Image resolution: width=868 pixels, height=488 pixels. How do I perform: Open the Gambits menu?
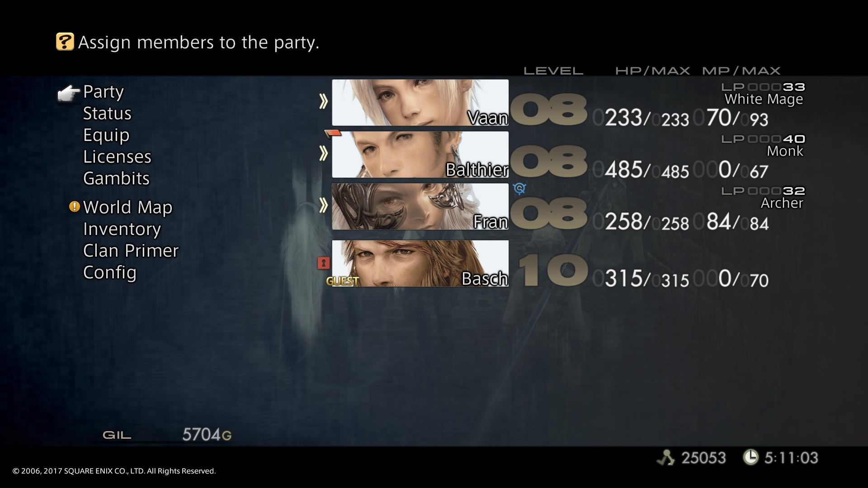point(116,178)
